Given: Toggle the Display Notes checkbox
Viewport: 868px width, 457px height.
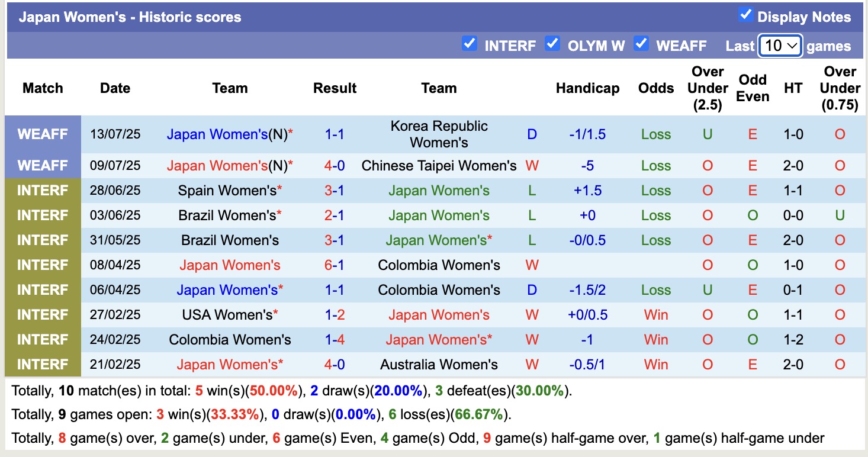Looking at the screenshot, I should pyautogui.click(x=745, y=15).
